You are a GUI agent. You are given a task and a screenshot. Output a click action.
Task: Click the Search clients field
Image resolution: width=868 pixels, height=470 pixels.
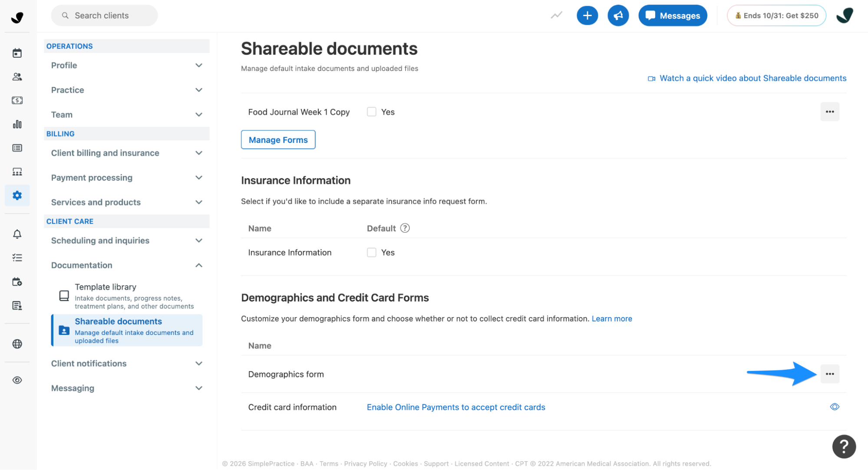[104, 16]
